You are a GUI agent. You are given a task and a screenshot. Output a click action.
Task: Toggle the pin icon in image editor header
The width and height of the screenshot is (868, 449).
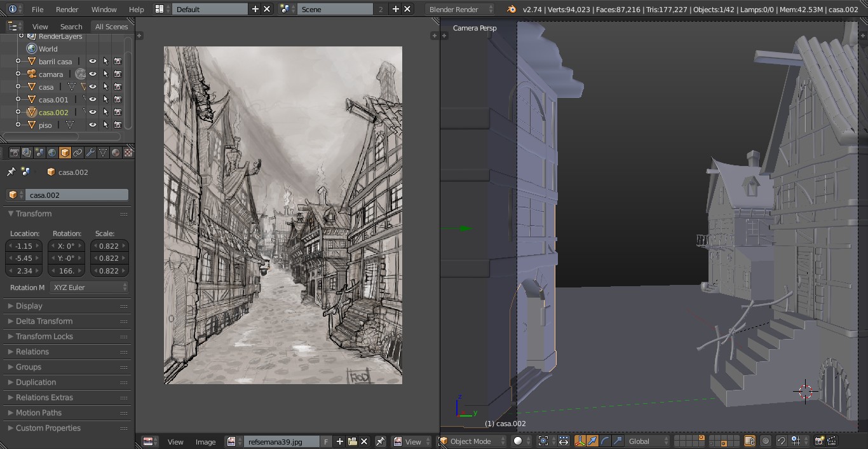(380, 441)
